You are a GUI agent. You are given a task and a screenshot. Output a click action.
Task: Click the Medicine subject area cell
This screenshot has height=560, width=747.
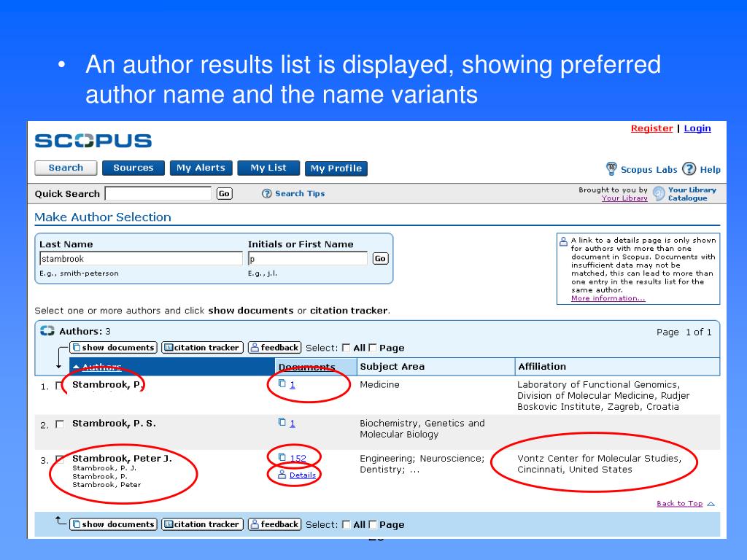point(379,384)
